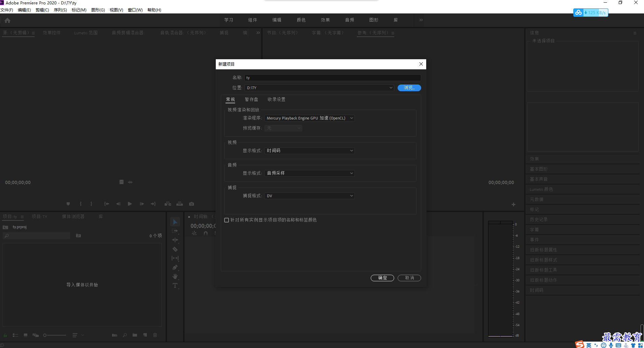The width and height of the screenshot is (644, 348).
Task: Click the Overwrite edit icon
Action: click(180, 204)
